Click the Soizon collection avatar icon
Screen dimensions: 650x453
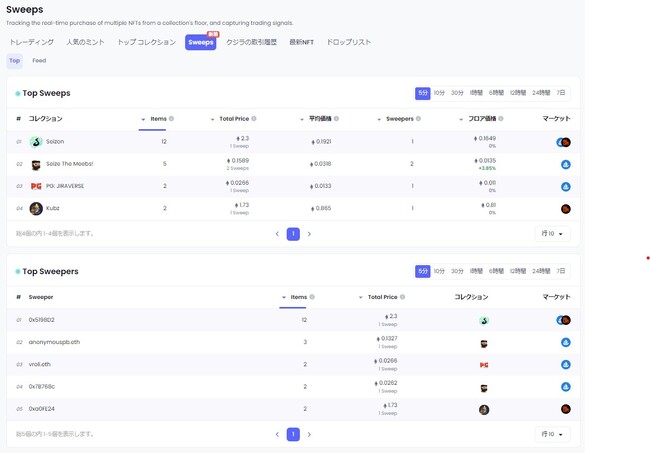click(x=36, y=142)
